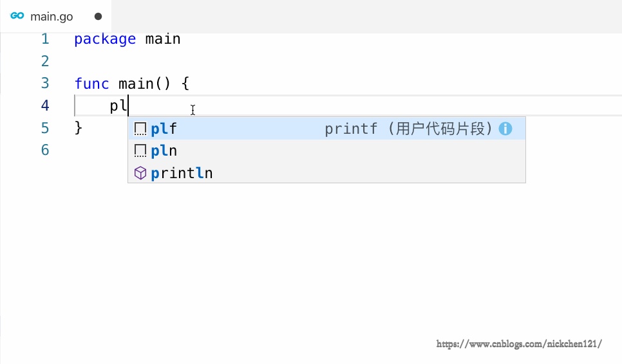This screenshot has width=622, height=364.
Task: Place the cursor on the package keyword
Action: point(105,39)
